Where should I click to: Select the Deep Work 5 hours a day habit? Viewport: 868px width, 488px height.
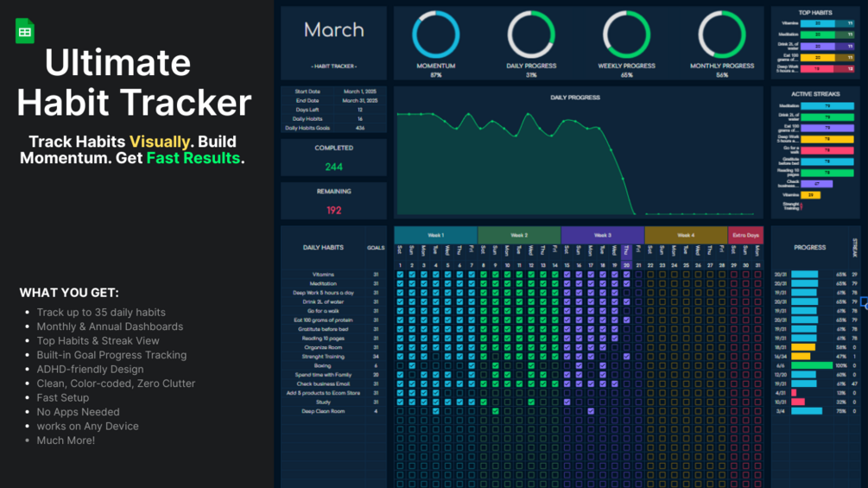pyautogui.click(x=323, y=293)
